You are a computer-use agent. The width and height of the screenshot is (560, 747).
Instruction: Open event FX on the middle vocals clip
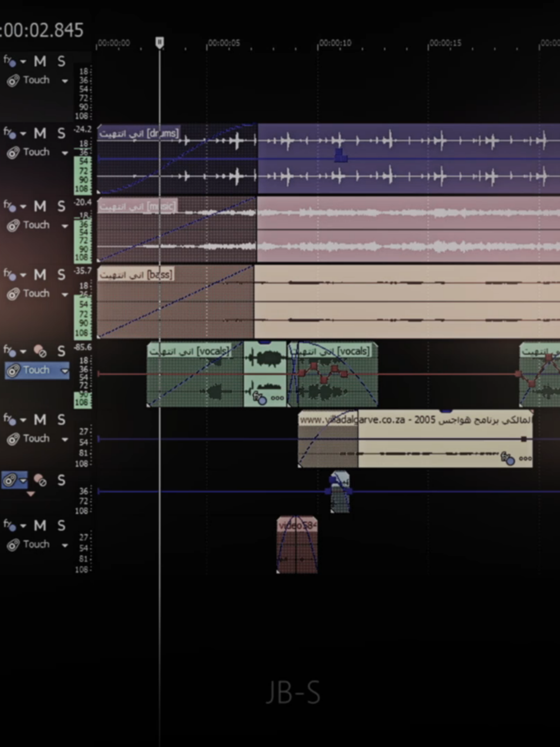(x=259, y=398)
